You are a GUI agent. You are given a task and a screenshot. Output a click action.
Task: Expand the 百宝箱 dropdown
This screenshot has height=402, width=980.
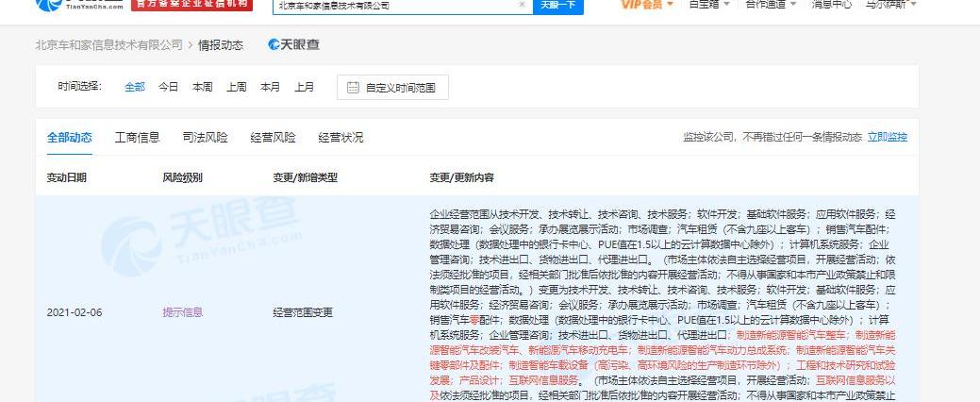click(708, 5)
